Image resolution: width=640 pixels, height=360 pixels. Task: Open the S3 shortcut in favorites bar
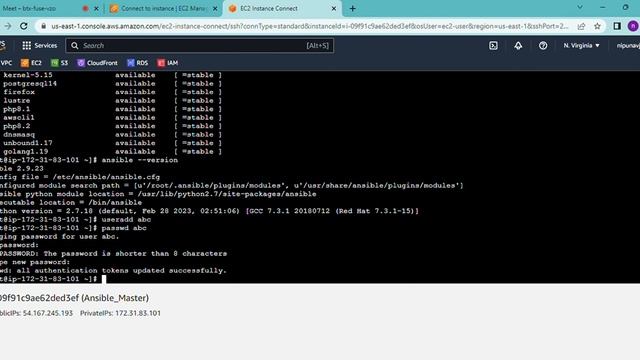[x=60, y=63]
